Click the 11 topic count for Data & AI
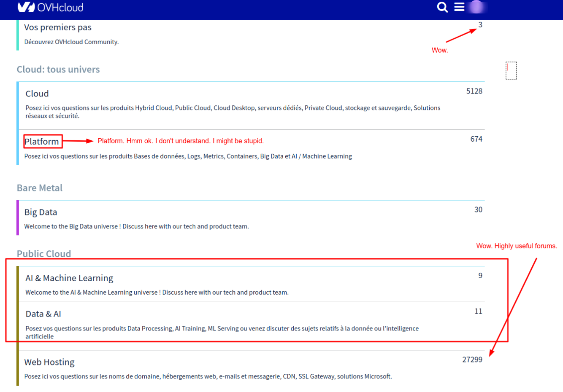 click(478, 311)
